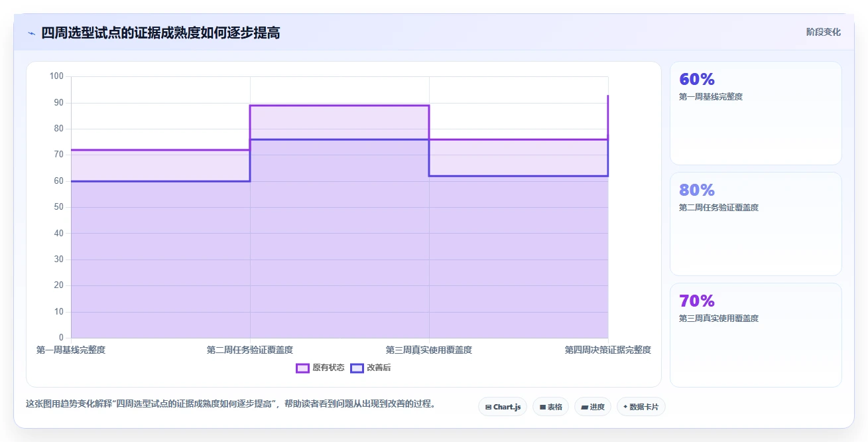The image size is (868, 442).
Task: Click x-axis label 第四周决策证据完整度
Action: (608, 350)
